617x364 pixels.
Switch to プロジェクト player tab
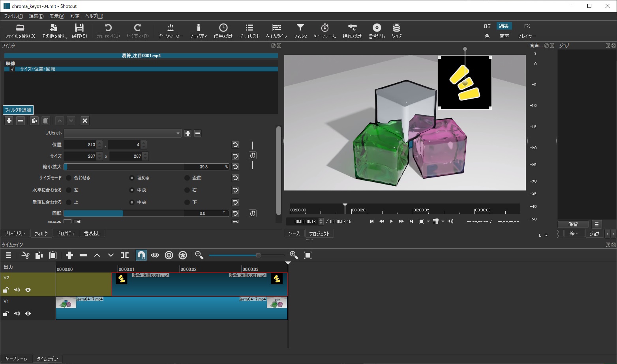coord(319,233)
